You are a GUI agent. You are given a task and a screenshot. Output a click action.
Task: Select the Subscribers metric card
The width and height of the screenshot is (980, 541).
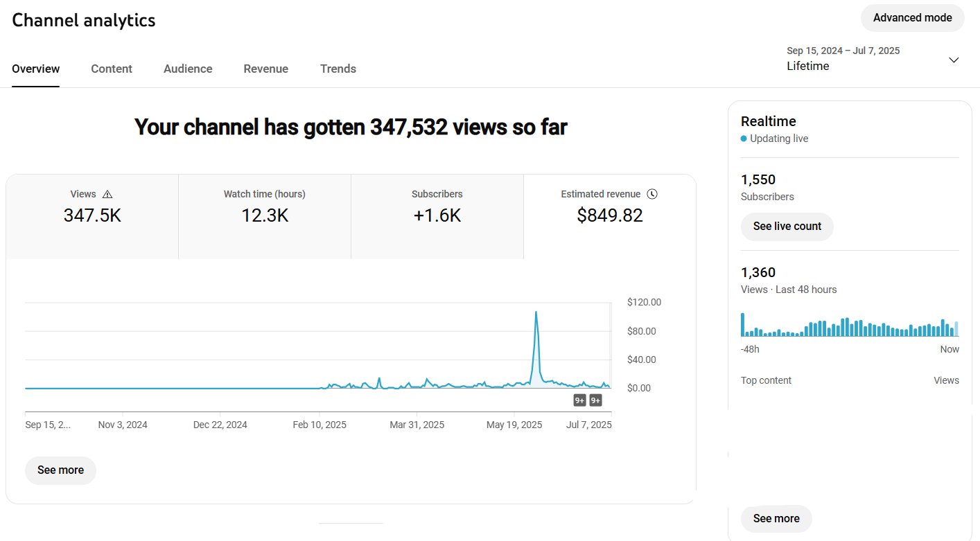437,216
